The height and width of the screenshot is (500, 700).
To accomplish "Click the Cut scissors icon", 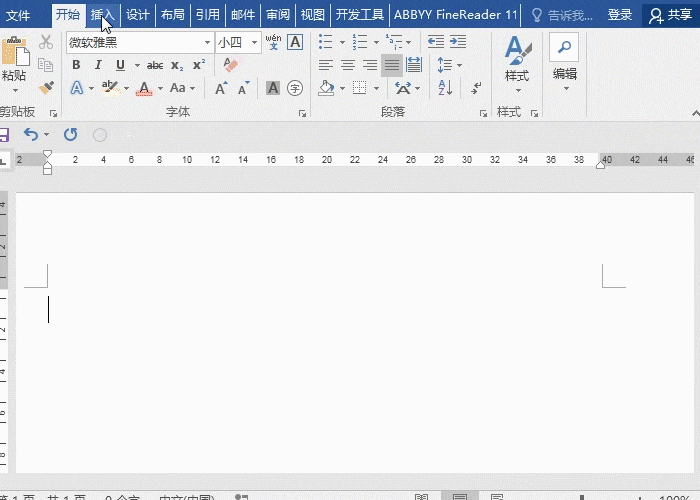I will (46, 42).
